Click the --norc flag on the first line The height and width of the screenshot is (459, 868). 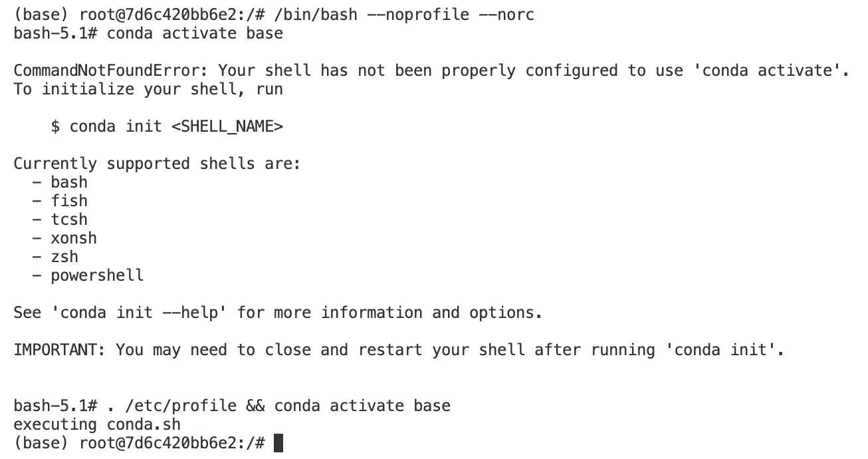[x=506, y=15]
